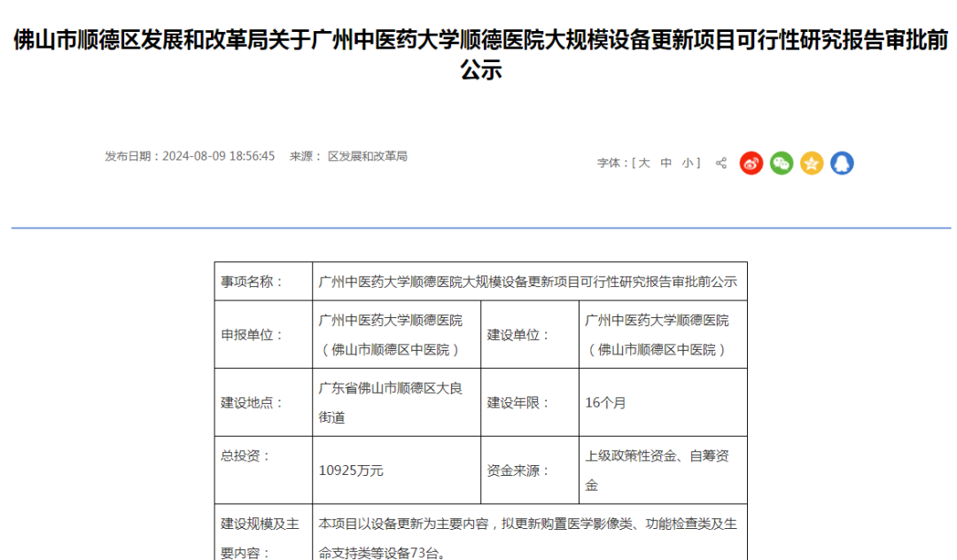Click the 广东省佛山市顺德区大良街道 location cell

click(x=390, y=401)
